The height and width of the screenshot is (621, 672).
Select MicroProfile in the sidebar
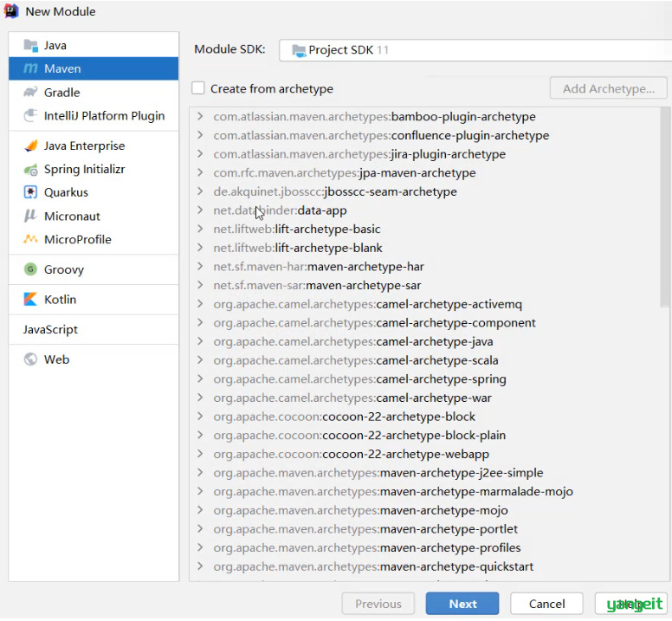pyautogui.click(x=94, y=239)
